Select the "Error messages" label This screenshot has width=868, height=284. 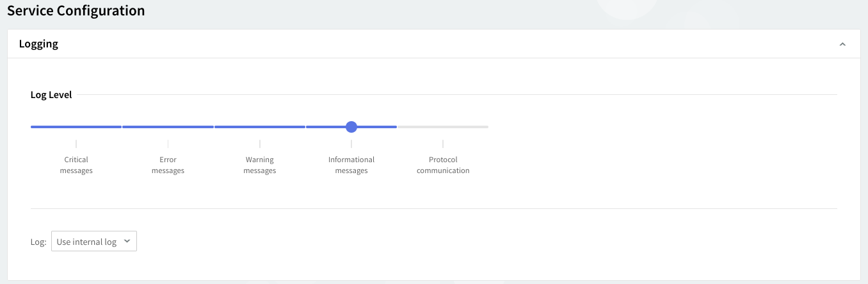[168, 165]
